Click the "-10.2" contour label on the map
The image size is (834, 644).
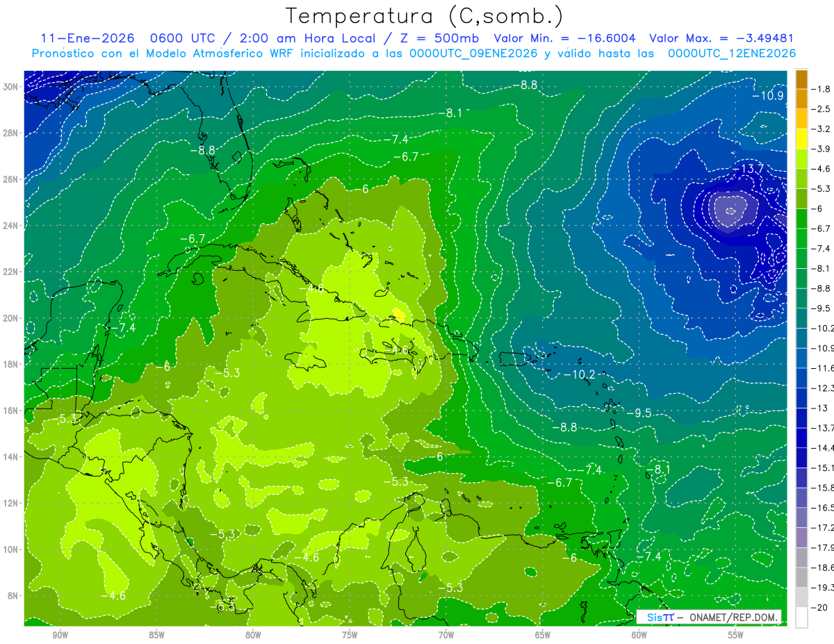(579, 374)
